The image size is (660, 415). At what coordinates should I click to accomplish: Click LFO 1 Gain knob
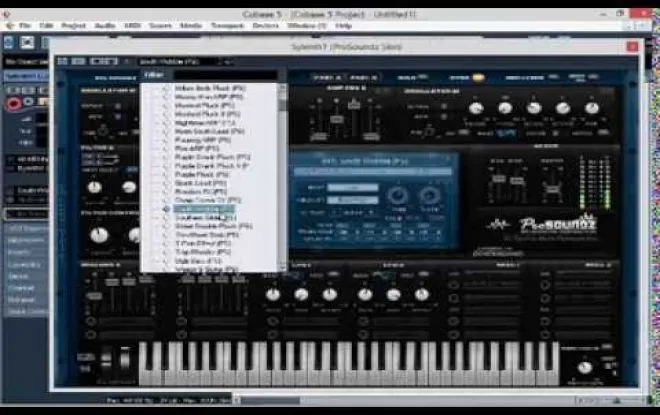pos(301,295)
